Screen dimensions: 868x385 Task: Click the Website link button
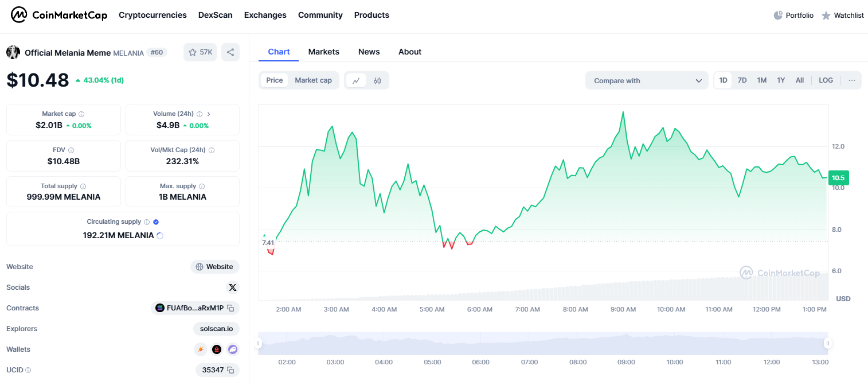point(215,267)
